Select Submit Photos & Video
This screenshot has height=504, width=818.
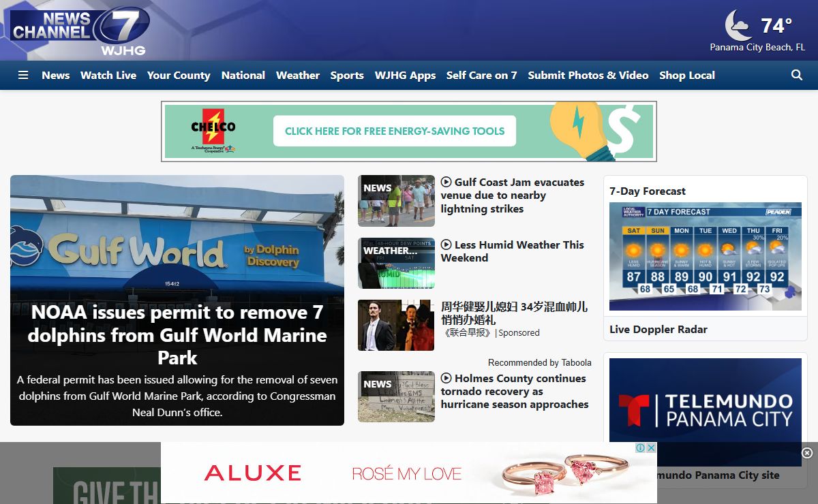click(x=588, y=75)
